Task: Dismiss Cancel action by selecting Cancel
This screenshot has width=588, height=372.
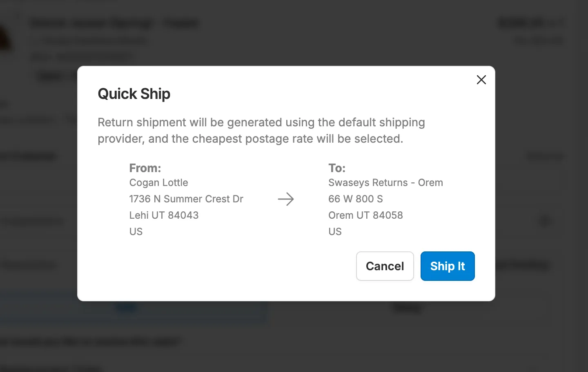Action: (x=385, y=266)
